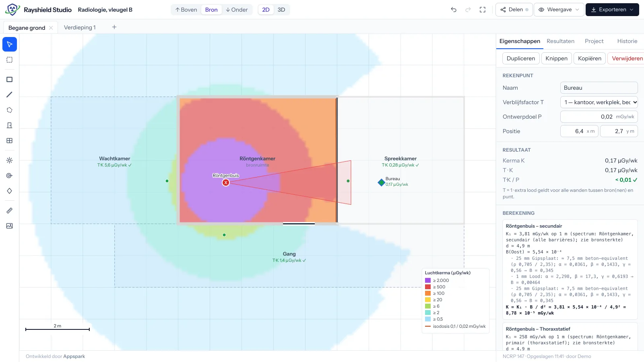The height and width of the screenshot is (362, 644).
Task: Switch to Verdieping 1 floor tab
Action: 80,27
